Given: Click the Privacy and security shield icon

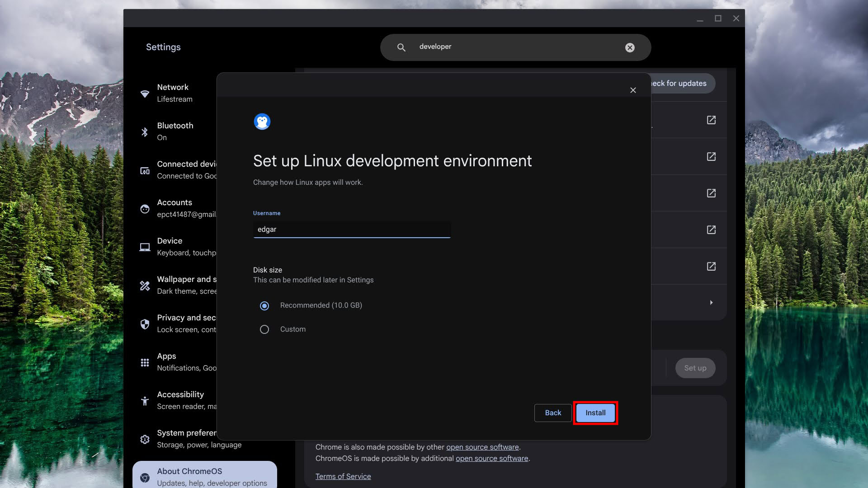Looking at the screenshot, I should click(145, 324).
